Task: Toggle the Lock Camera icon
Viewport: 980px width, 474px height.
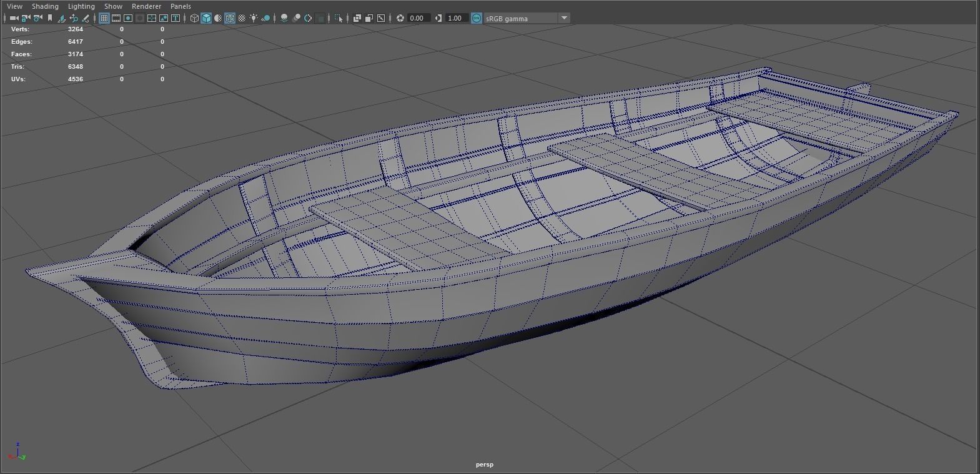Action: 26,18
